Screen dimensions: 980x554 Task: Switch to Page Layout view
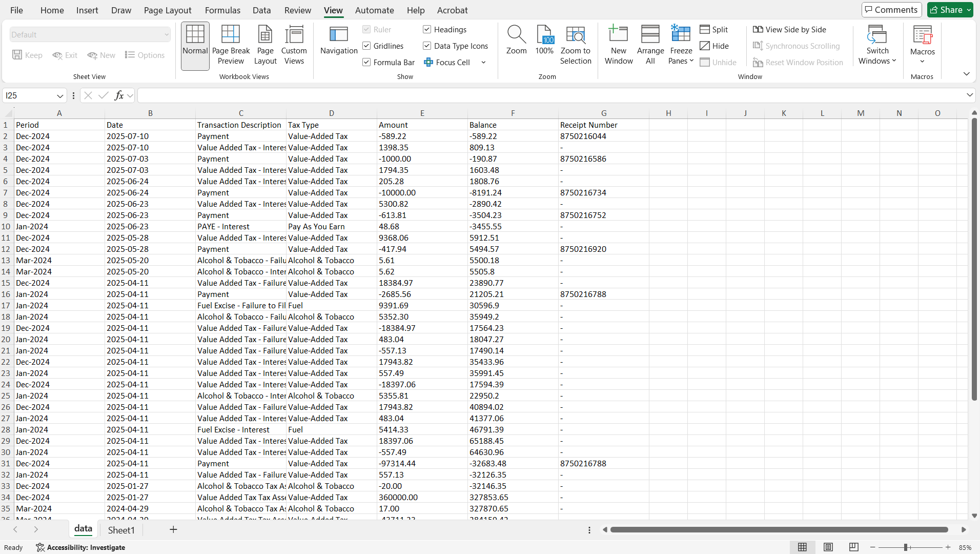tap(265, 45)
